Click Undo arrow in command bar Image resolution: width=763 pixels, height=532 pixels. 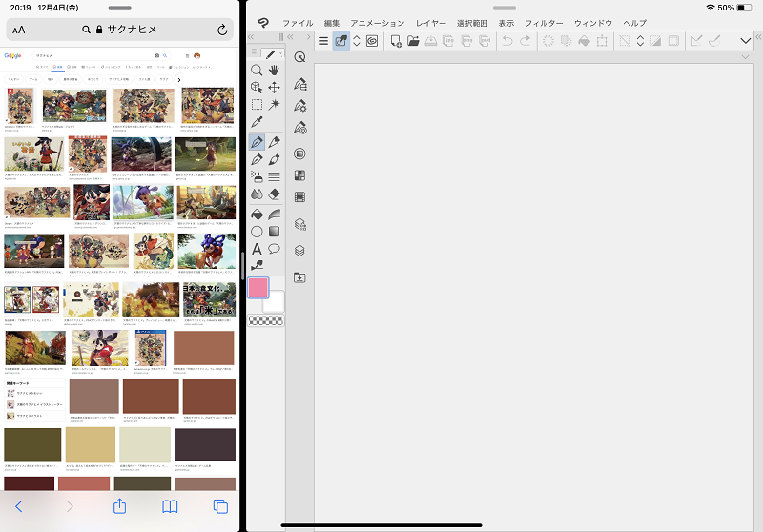tap(507, 41)
